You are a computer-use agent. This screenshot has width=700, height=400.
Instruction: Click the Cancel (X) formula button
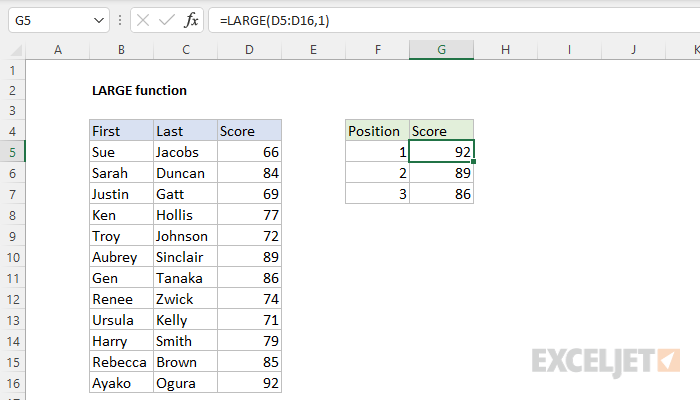143,21
